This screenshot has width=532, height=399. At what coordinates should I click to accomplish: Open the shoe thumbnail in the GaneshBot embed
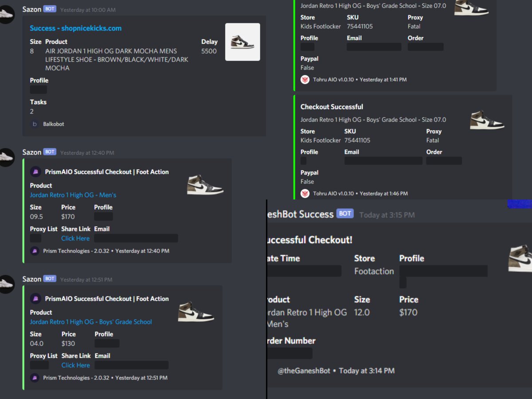click(x=520, y=258)
